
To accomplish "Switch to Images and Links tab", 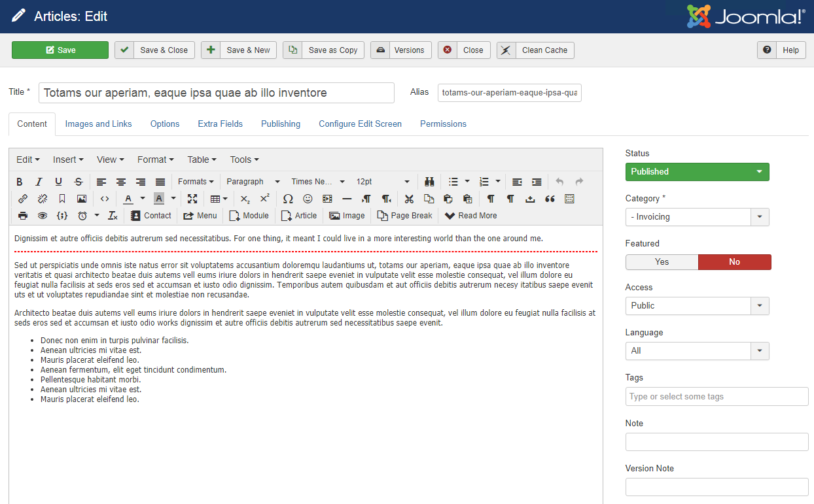I will pyautogui.click(x=98, y=124).
